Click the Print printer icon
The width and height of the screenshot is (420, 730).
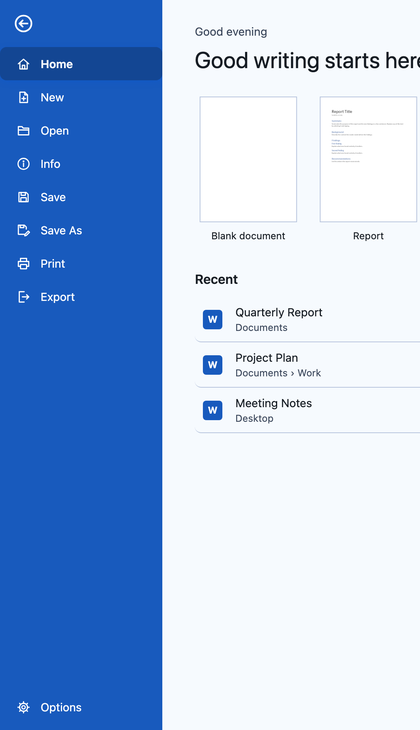tap(23, 264)
